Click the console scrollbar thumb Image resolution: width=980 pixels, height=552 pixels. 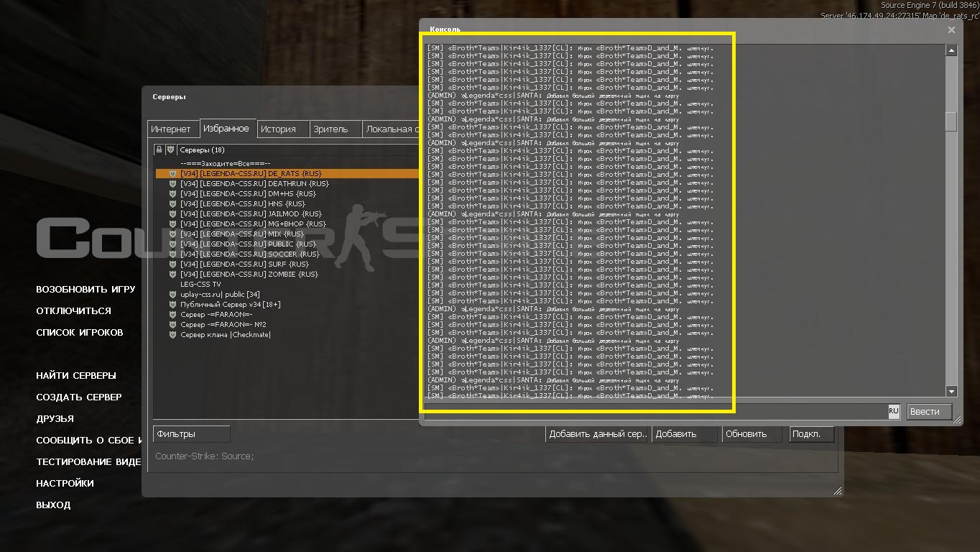tap(951, 121)
